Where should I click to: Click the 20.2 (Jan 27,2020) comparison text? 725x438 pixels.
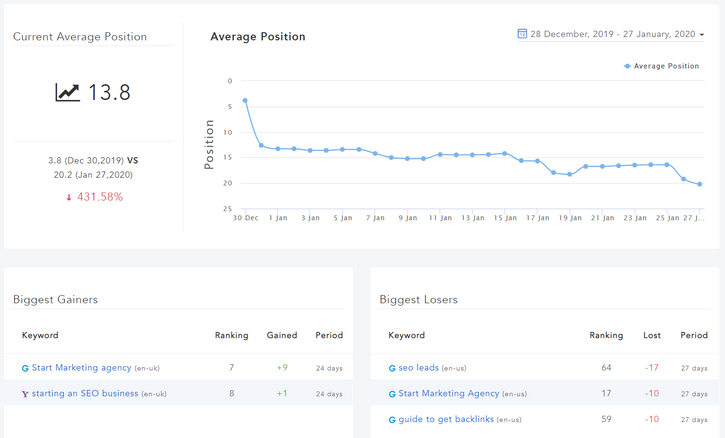93,175
